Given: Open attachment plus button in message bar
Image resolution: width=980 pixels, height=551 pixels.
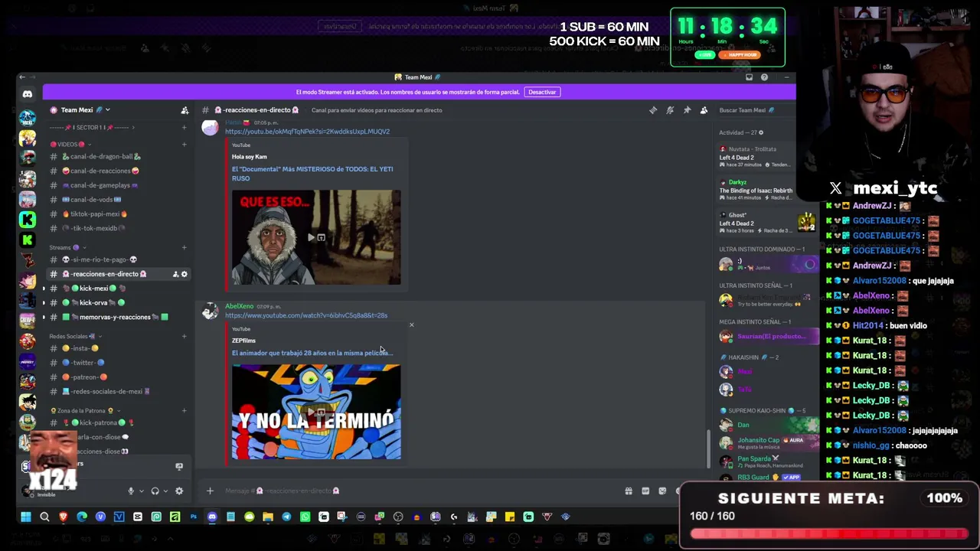Looking at the screenshot, I should pos(210,491).
